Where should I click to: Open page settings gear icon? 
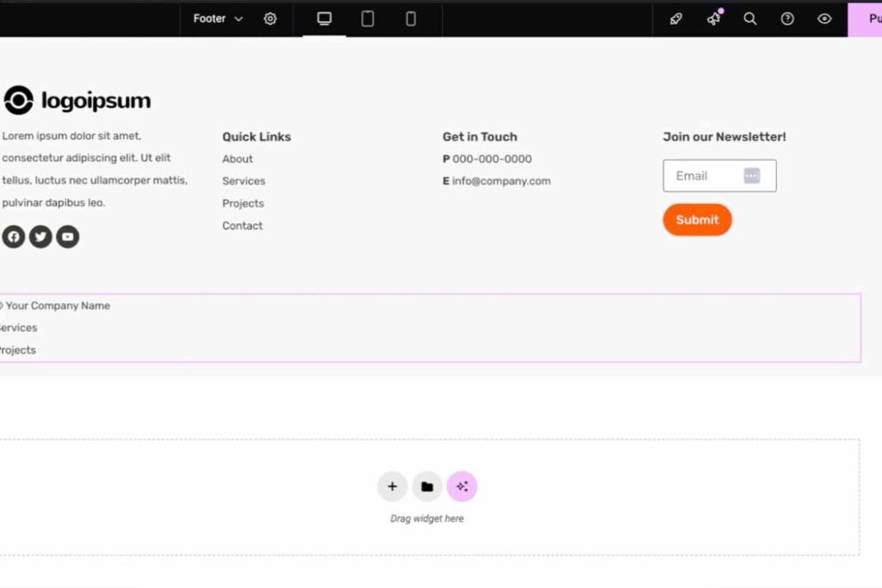click(270, 19)
